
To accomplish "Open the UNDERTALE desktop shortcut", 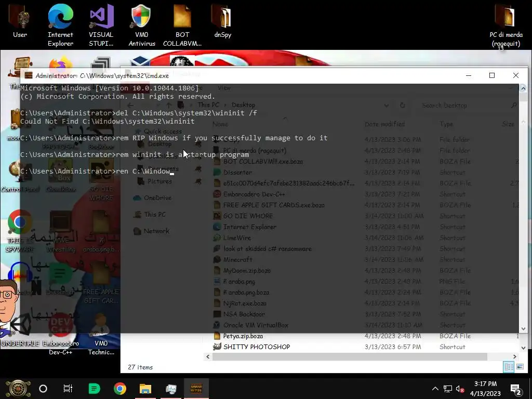I will coord(20,329).
